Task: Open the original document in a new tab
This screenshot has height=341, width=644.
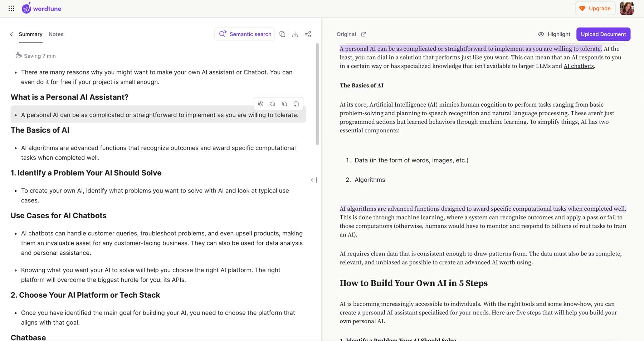Action: pos(364,34)
